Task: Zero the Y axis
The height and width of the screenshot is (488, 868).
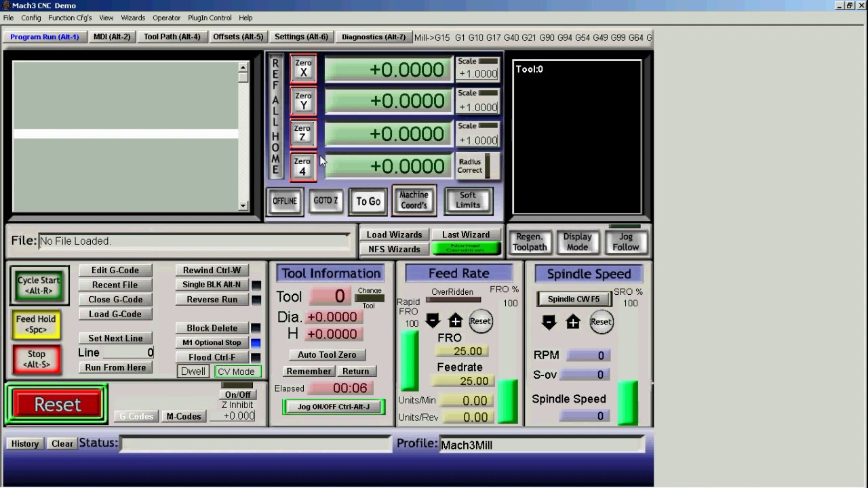Action: [303, 101]
